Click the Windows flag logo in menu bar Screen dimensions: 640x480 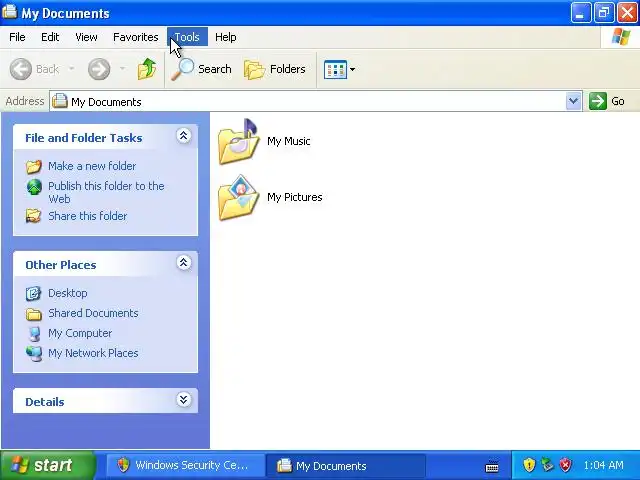pos(621,37)
